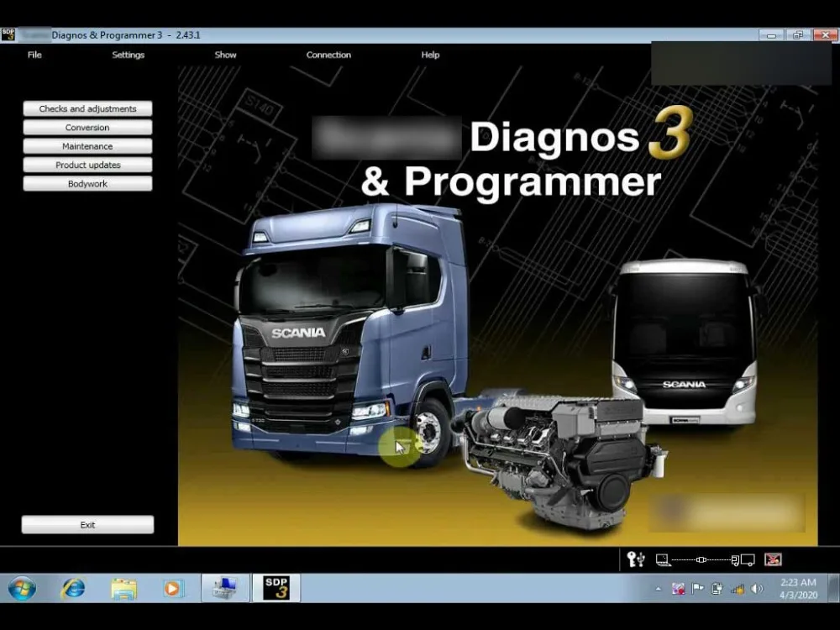Click the Show Desktop strip
Screen dimensions: 840x630
834,588
